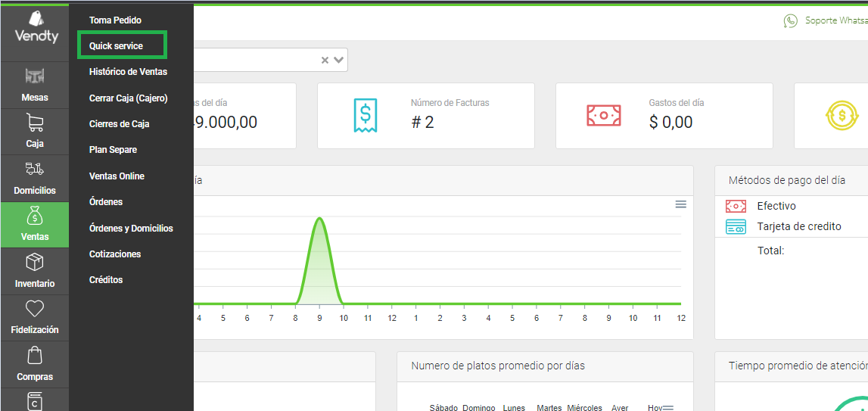This screenshot has height=411, width=868.
Task: Click the yellow dollar refresh icon
Action: coord(842,115)
